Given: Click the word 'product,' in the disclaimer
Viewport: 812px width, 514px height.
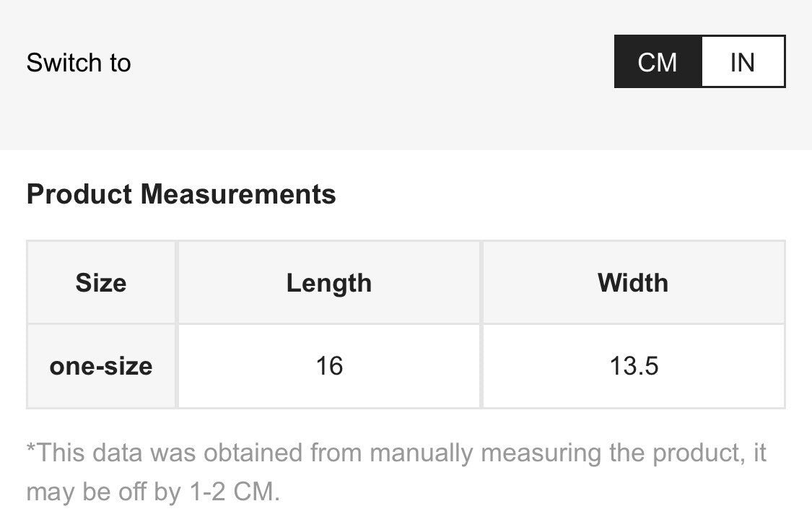Looking at the screenshot, I should (x=697, y=453).
